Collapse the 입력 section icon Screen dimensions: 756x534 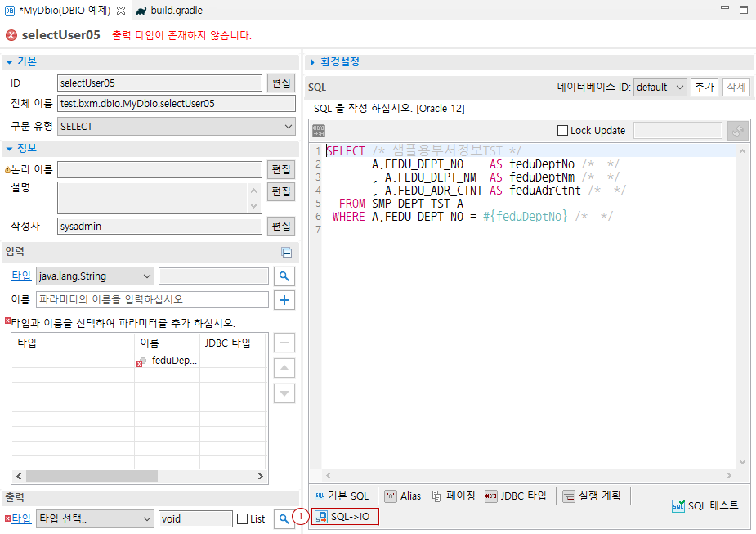pos(286,253)
